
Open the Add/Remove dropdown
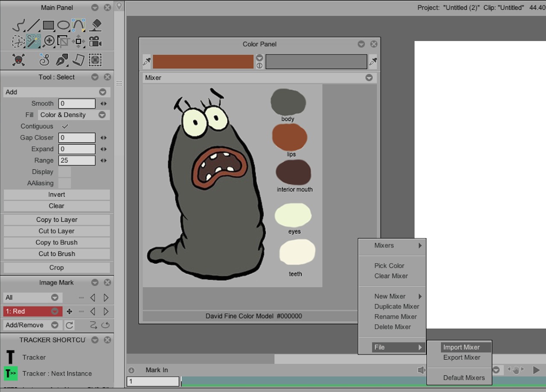pos(32,325)
